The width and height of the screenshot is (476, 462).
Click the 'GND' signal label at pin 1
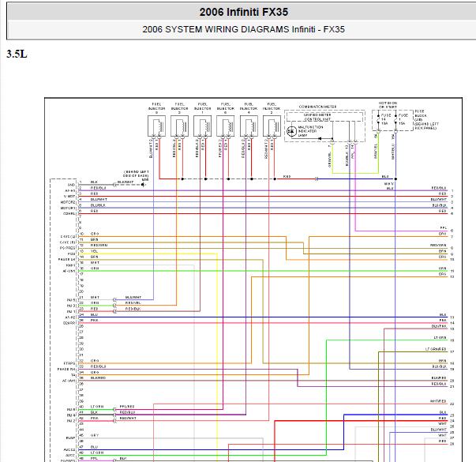(71, 185)
